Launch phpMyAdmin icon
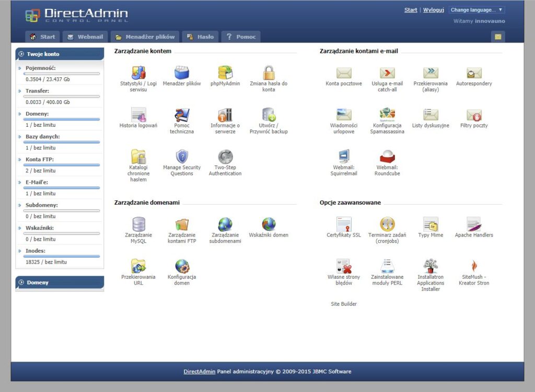Image resolution: width=535 pixels, height=392 pixels. click(225, 73)
